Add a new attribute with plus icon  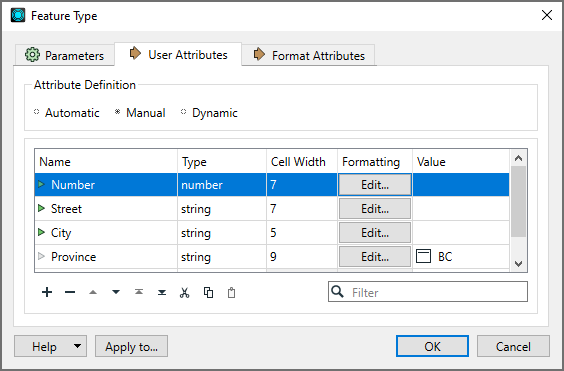pos(47,292)
